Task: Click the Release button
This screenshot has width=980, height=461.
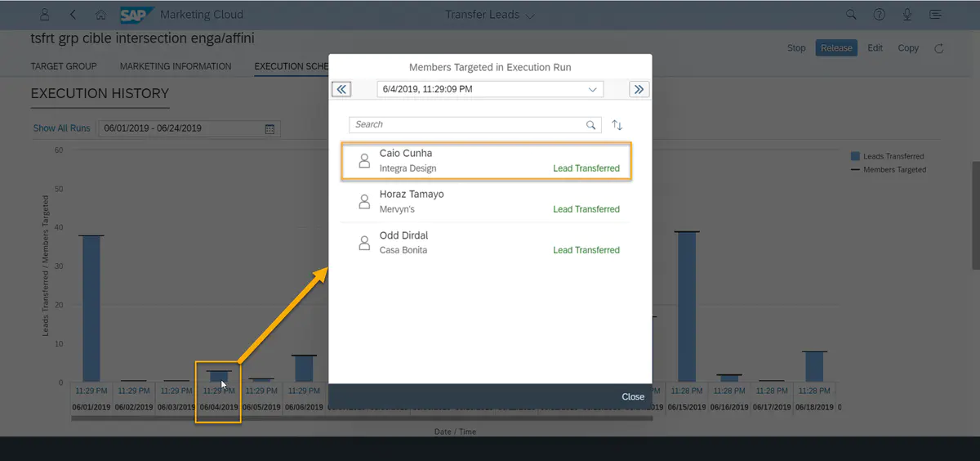Action: (836, 48)
